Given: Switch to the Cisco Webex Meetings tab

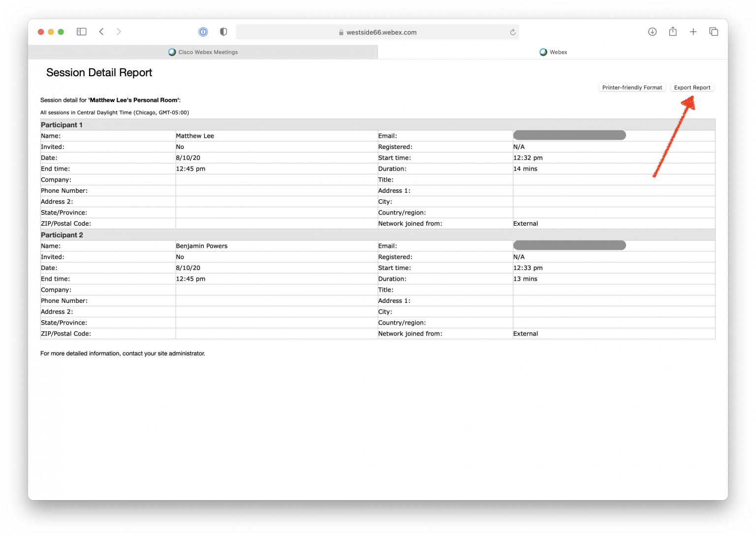Looking at the screenshot, I should coord(203,52).
